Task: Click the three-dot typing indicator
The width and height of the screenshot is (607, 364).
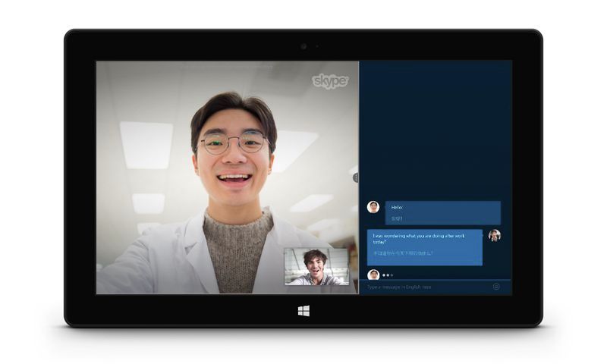Action: click(387, 275)
